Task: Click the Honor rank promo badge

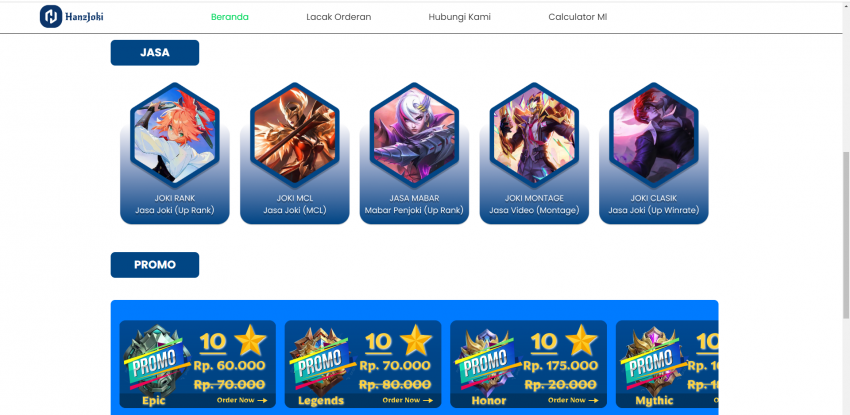Action: pos(488,359)
